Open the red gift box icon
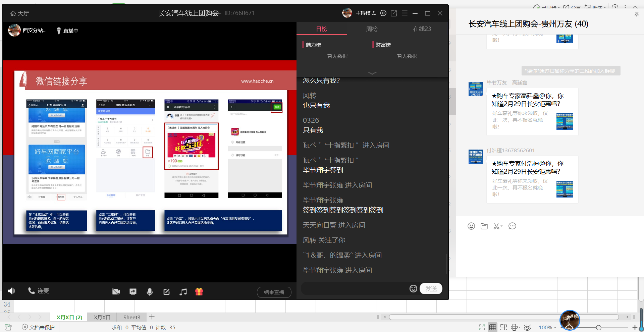The width and height of the screenshot is (644, 332). click(x=199, y=292)
